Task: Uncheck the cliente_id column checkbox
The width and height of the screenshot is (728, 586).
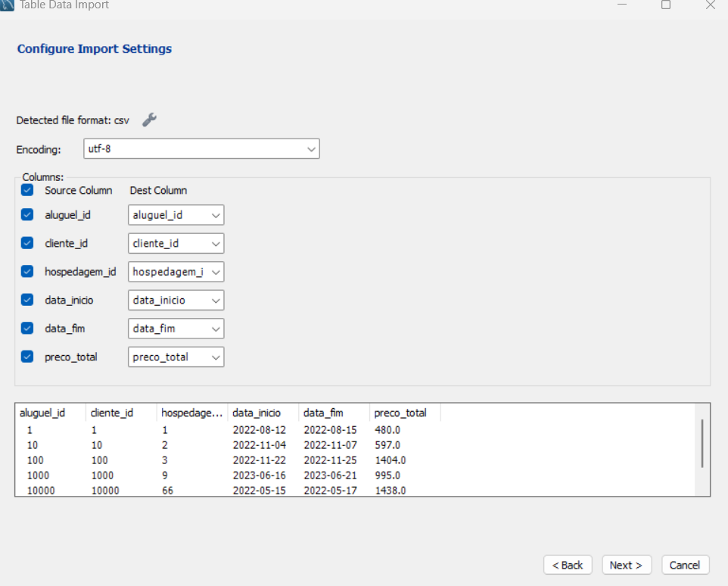Action: click(x=27, y=243)
